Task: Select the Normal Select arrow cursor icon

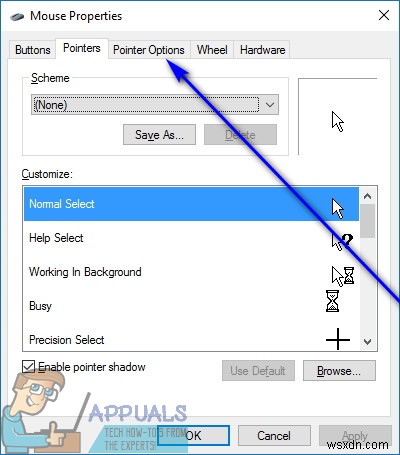Action: point(338,209)
